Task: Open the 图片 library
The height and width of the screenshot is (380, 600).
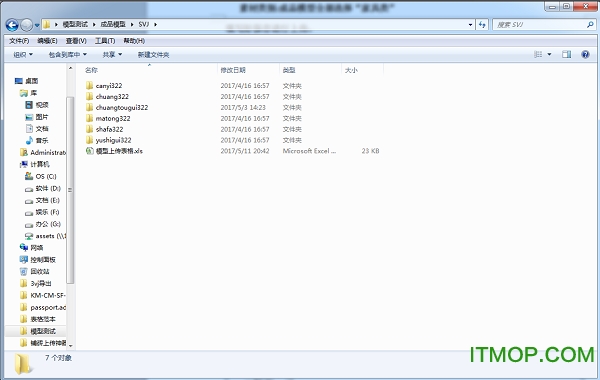Action: tap(42, 117)
